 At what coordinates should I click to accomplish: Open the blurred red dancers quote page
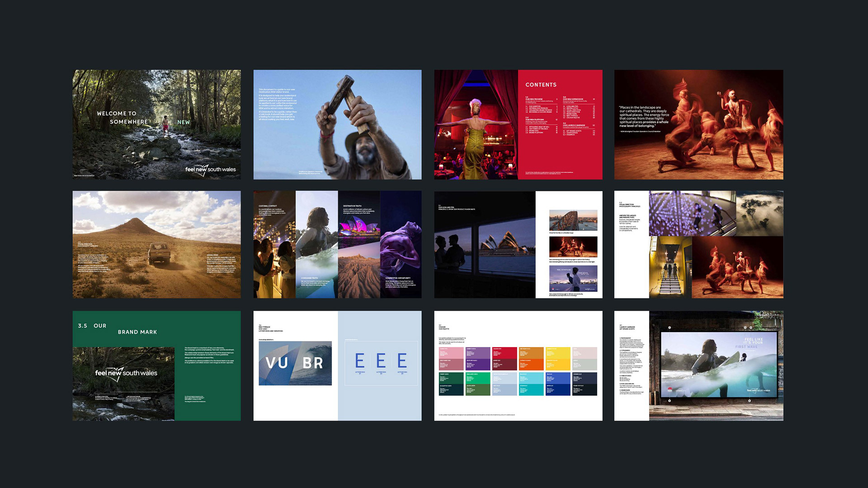(698, 124)
